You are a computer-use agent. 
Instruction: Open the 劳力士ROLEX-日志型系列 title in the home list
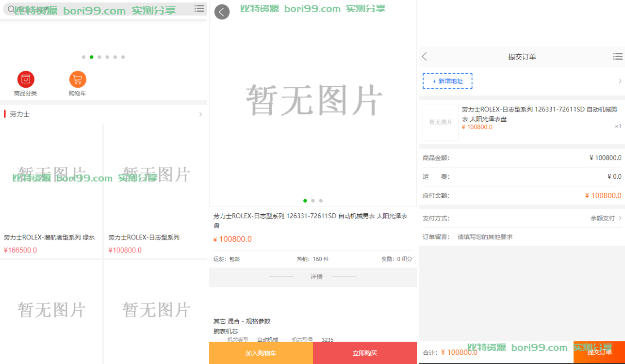(x=144, y=237)
